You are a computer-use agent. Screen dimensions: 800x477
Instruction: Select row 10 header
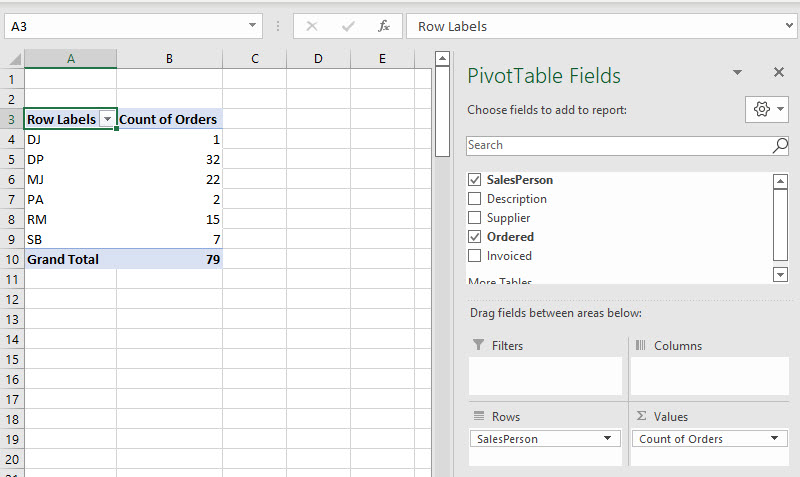[x=12, y=259]
